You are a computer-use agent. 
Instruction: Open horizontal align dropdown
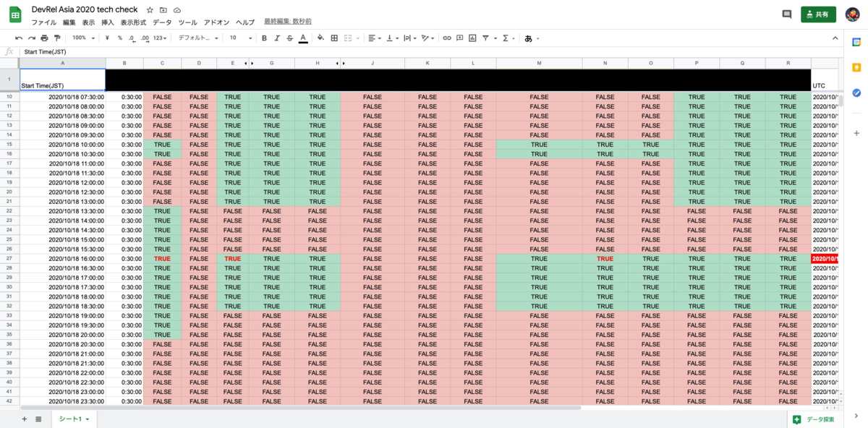[374, 38]
